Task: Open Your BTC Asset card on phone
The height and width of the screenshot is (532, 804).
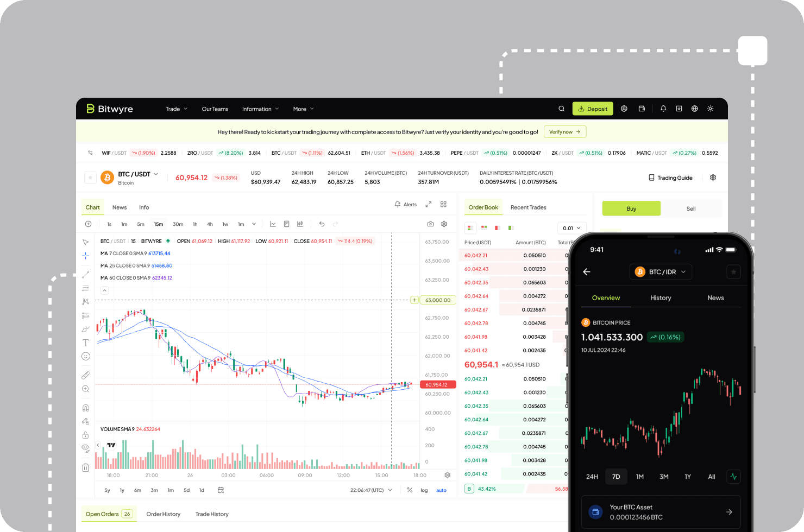Action: click(661, 512)
